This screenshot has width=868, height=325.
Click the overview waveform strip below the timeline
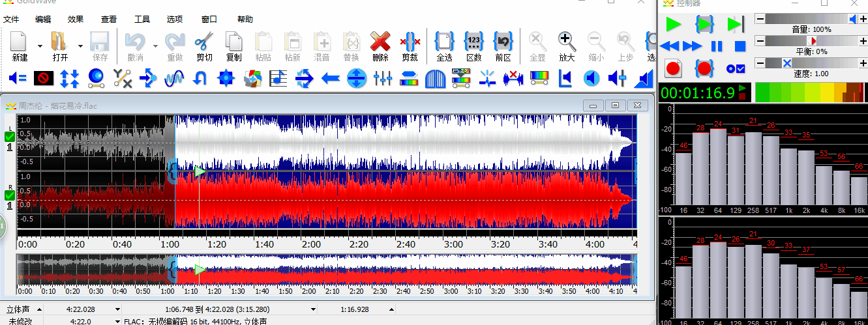coord(327,270)
